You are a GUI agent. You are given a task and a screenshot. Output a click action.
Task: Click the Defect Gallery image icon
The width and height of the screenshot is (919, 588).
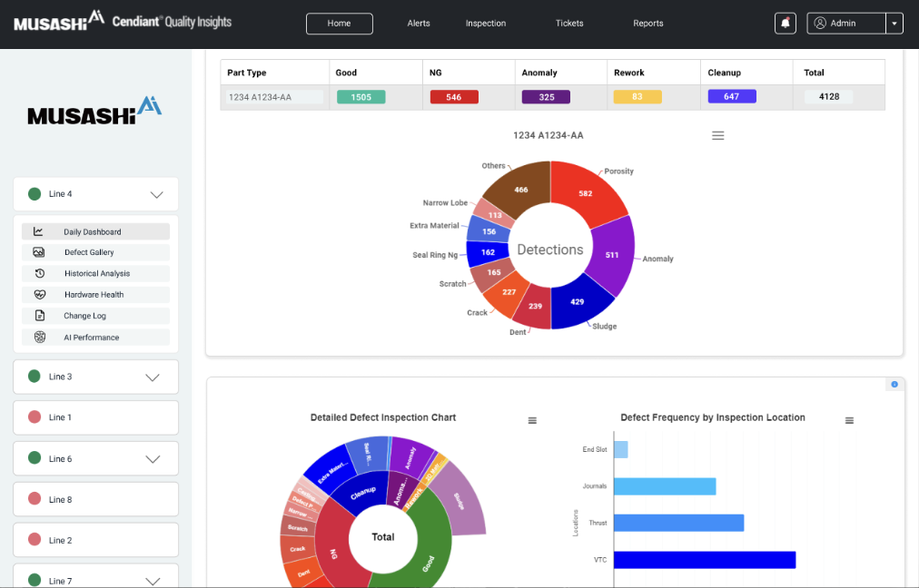39,252
